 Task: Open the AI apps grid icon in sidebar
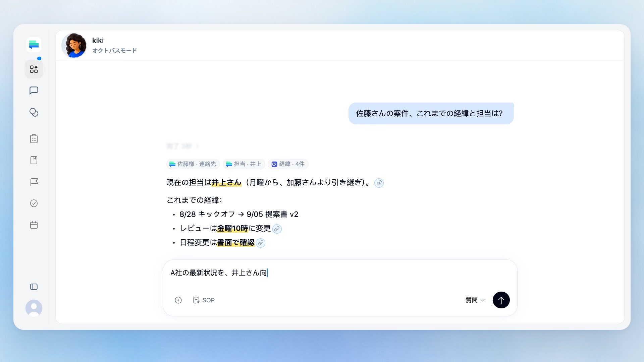click(x=34, y=69)
